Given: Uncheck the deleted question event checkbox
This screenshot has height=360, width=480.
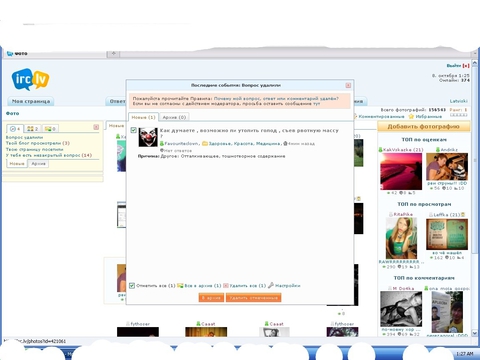Looking at the screenshot, I should [133, 130].
